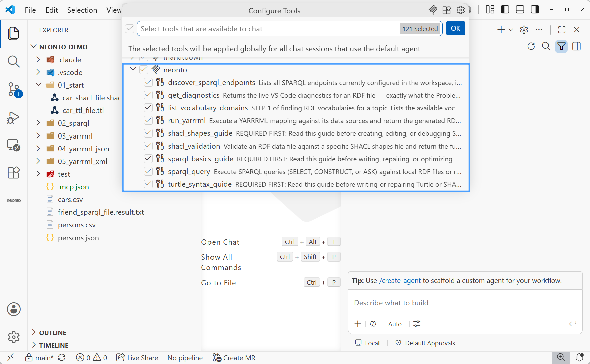Open Manage gear in activity bar
This screenshot has height=364, width=590.
point(14,337)
